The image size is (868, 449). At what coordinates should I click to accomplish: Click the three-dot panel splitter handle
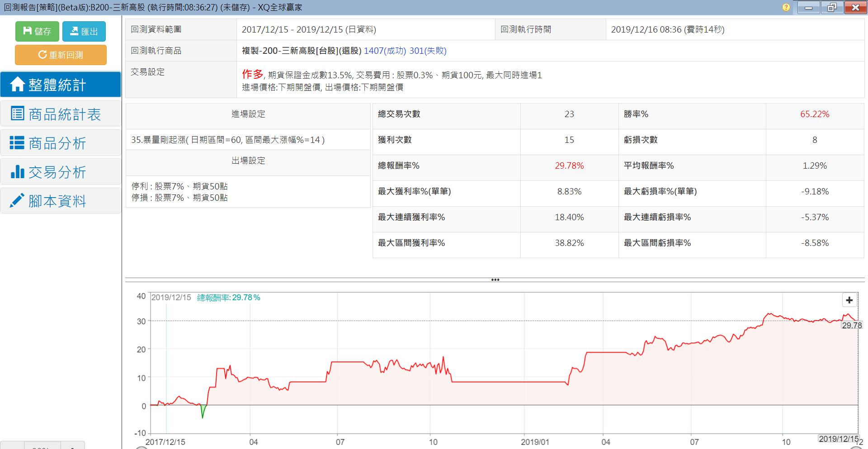click(x=495, y=280)
